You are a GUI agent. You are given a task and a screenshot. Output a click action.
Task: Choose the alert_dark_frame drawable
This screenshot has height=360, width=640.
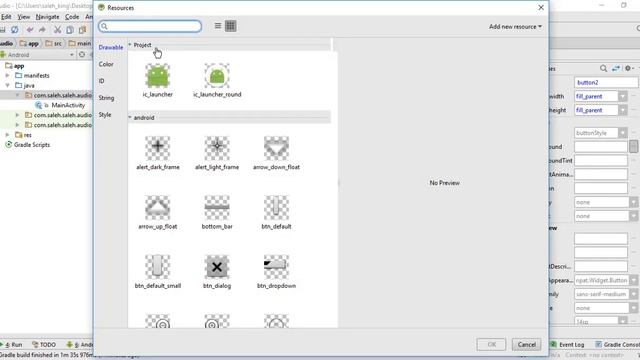(158, 153)
